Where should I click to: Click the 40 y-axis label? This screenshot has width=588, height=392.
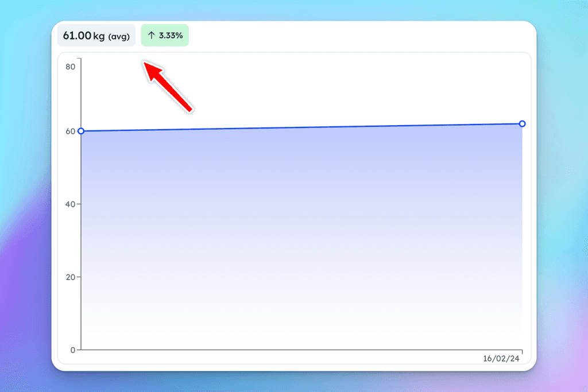click(x=70, y=205)
